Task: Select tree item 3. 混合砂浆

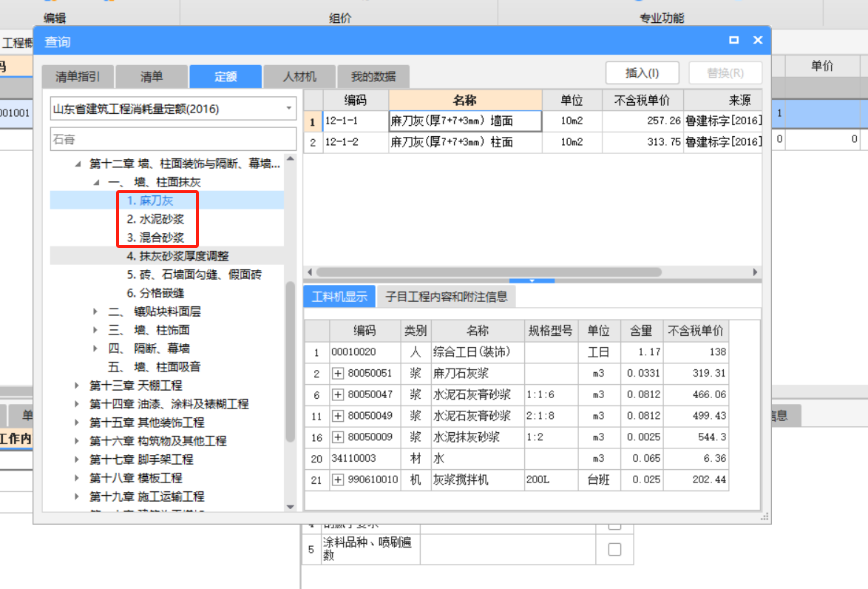Action: (155, 237)
